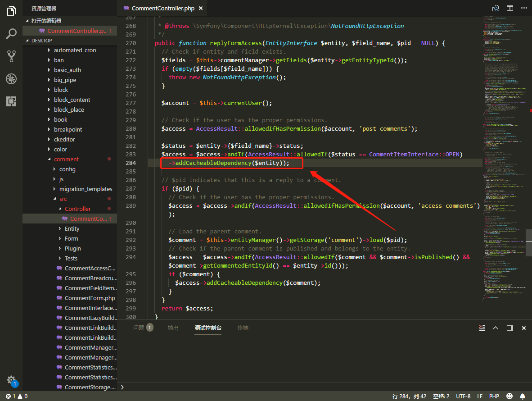Image resolution: width=532 pixels, height=401 pixels.
Task: Change end of line sequence LF
Action: point(480,396)
